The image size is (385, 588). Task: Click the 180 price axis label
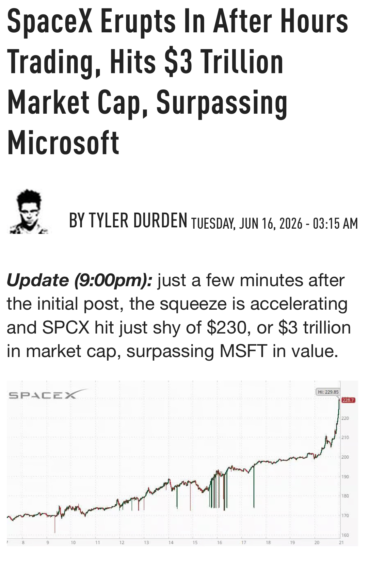345,496
